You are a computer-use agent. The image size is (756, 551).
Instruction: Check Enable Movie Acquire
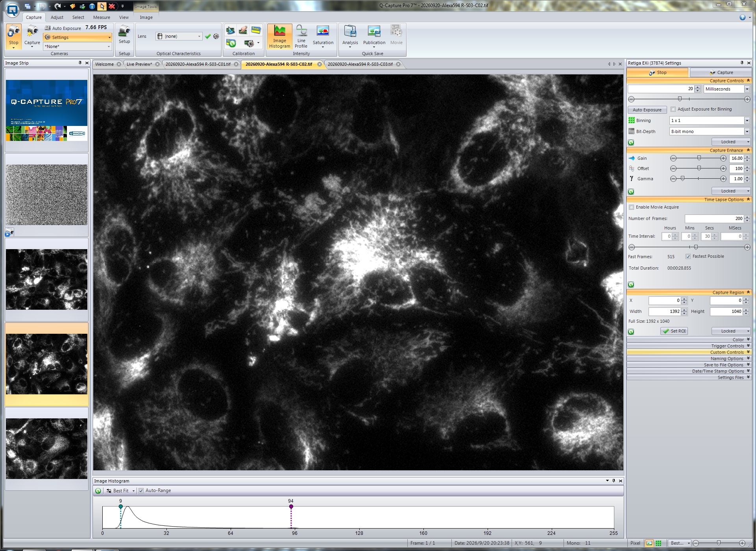(x=631, y=207)
